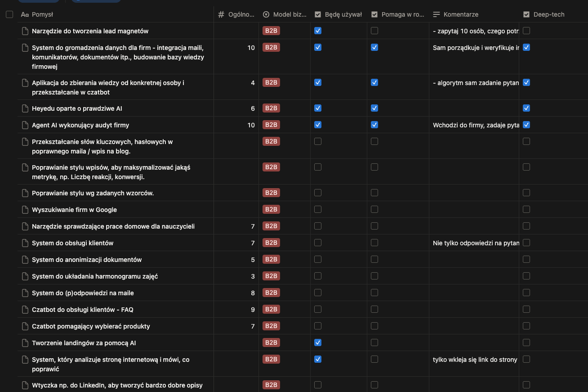
Task: Open B2B tag selector for 'Czatbot do obsługi klientów - FAQ'
Action: 271,309
